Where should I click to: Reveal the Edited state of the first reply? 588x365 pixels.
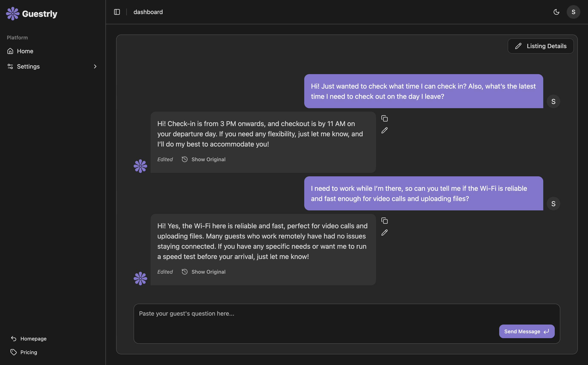pos(165,159)
